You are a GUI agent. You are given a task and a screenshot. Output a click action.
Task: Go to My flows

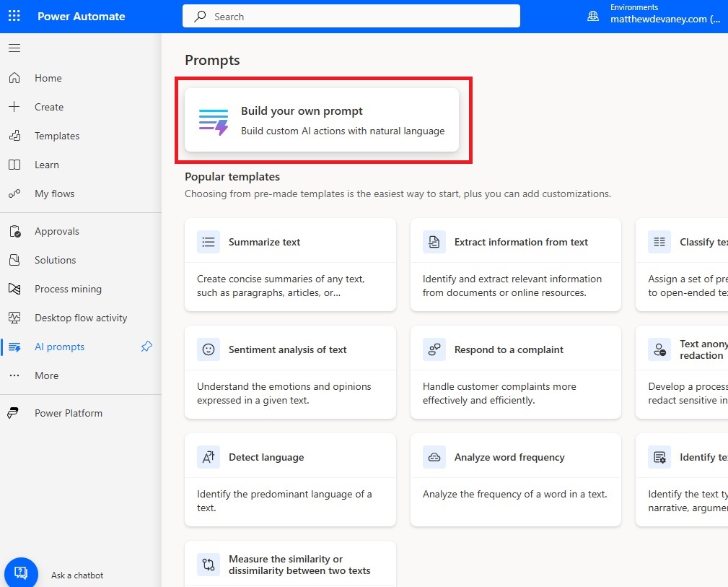(55, 194)
